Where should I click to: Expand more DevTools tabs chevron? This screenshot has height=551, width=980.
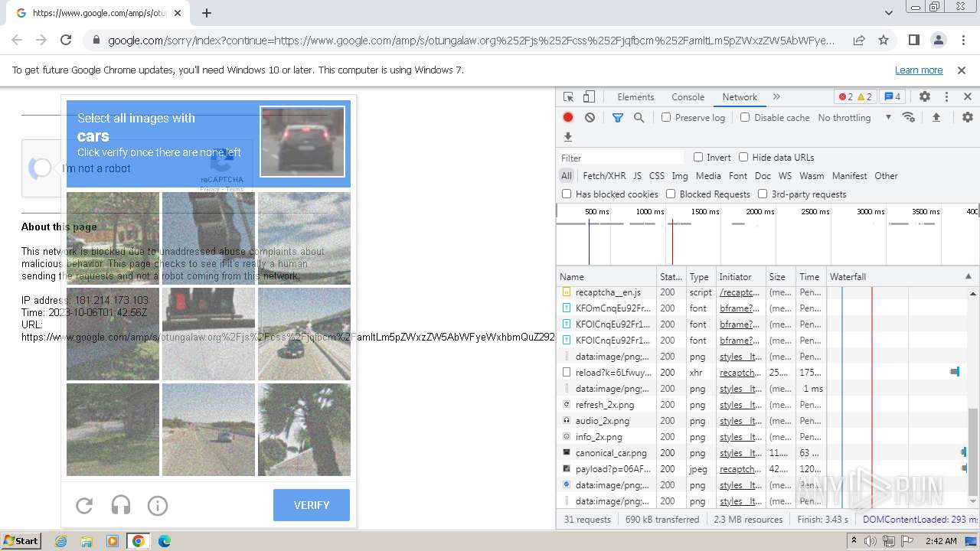[776, 97]
